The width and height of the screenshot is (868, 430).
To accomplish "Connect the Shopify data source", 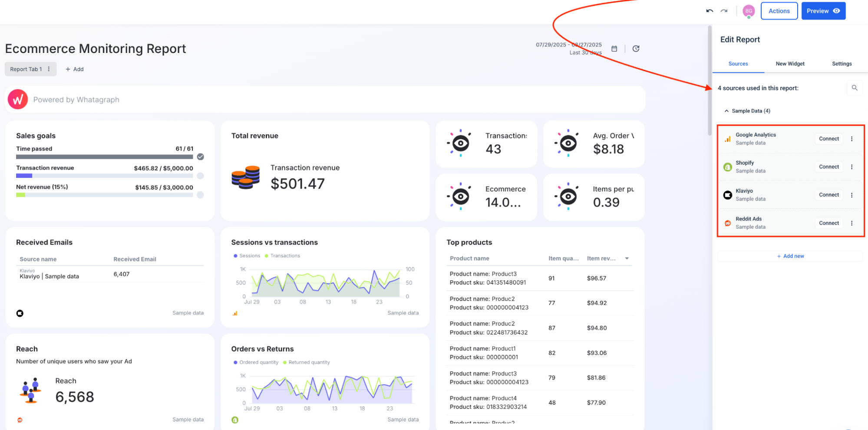I will pos(828,167).
